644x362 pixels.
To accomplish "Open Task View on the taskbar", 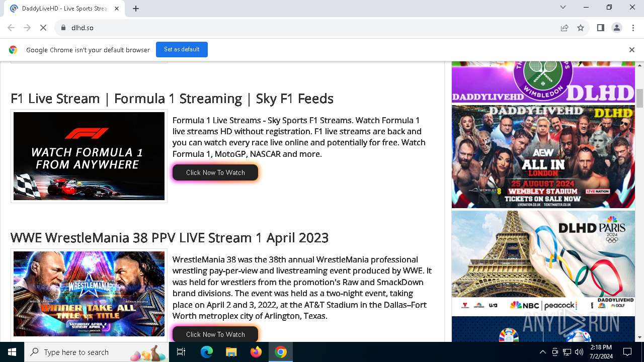I will click(181, 352).
